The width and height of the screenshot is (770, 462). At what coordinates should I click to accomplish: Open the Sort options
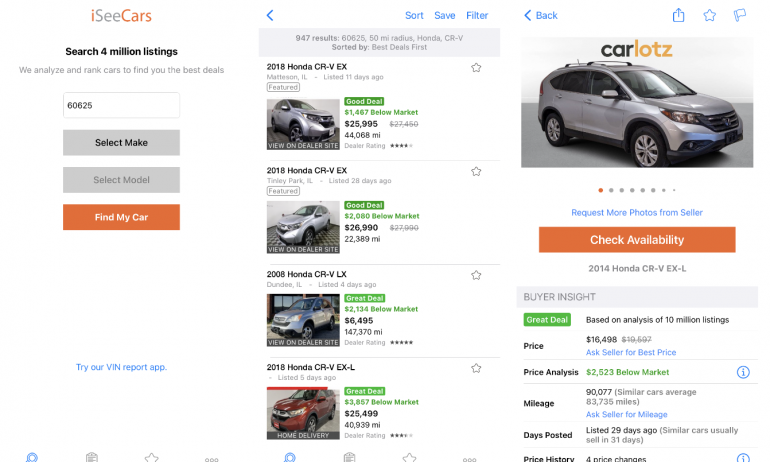coord(414,15)
